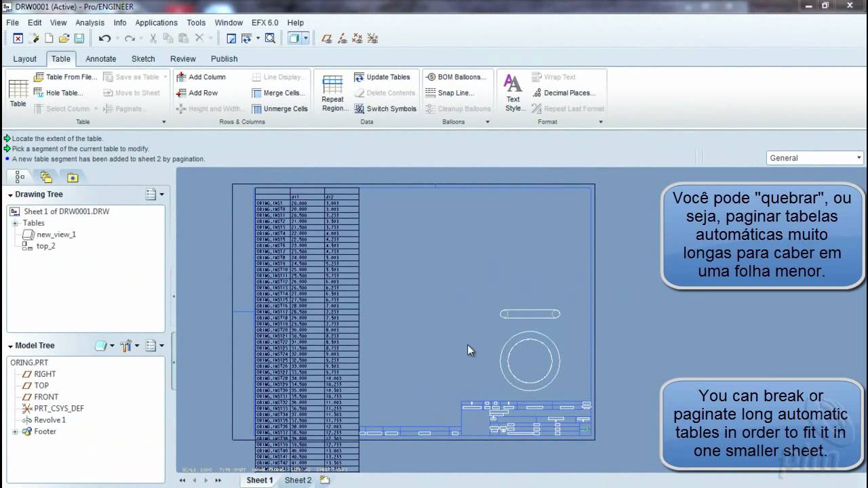
Task: Click the BOM Balloons icon
Action: coord(430,77)
